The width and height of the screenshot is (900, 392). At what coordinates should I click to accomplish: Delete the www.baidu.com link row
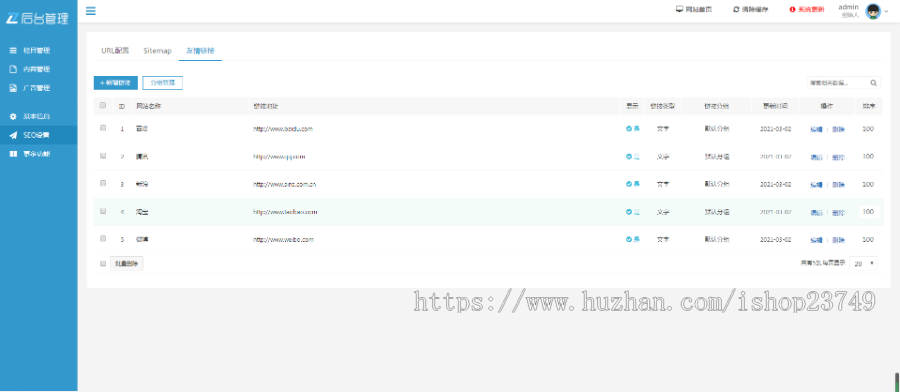click(x=839, y=129)
